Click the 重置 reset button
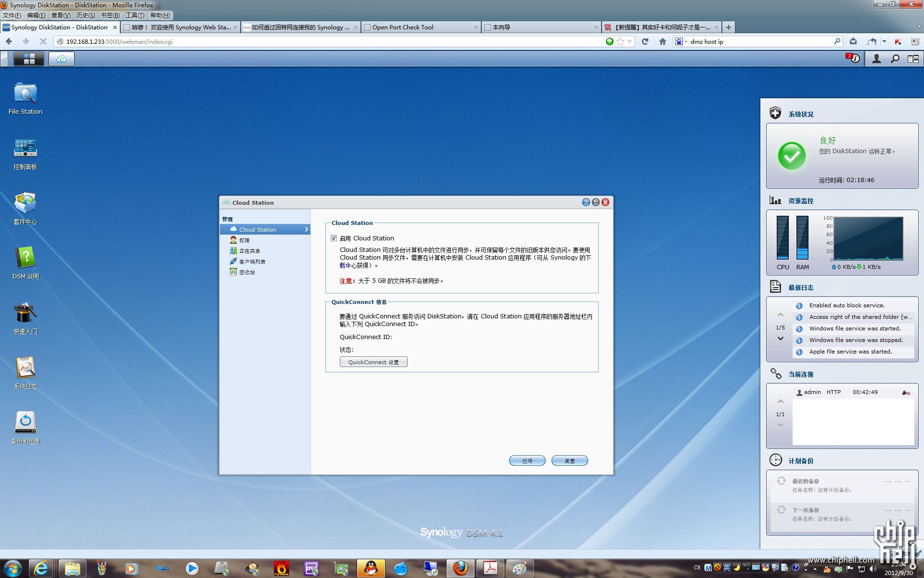This screenshot has height=578, width=924. point(570,461)
